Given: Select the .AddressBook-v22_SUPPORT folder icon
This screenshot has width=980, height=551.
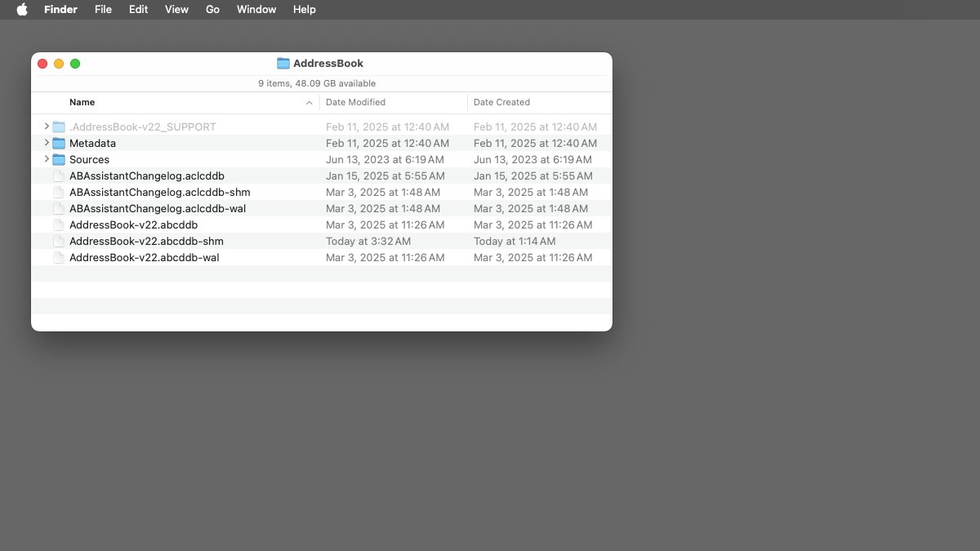Looking at the screenshot, I should (x=59, y=127).
